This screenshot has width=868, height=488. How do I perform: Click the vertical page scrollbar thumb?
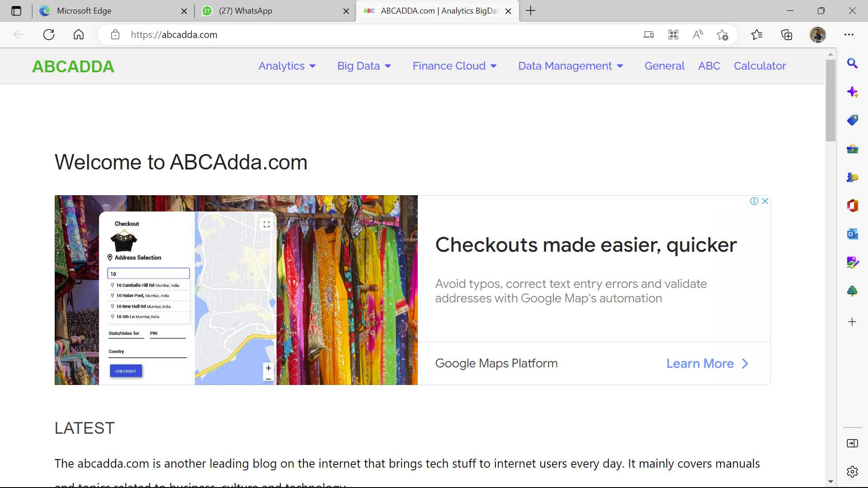pyautogui.click(x=830, y=99)
